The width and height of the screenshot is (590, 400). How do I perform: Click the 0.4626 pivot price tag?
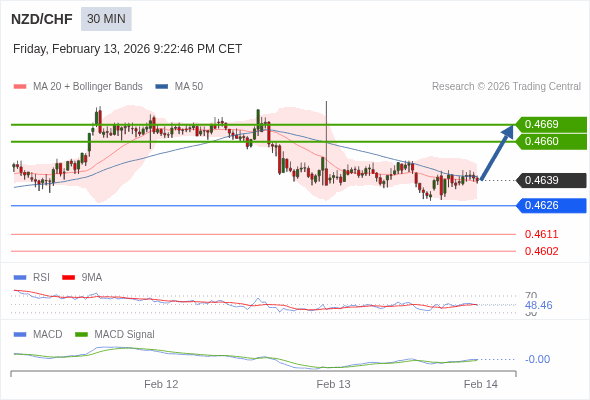(551, 205)
